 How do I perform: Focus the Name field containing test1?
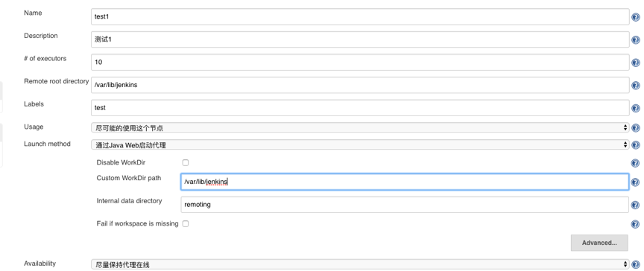[360, 17]
